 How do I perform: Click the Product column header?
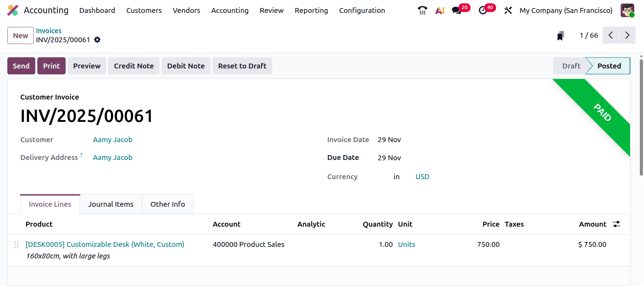pos(39,224)
